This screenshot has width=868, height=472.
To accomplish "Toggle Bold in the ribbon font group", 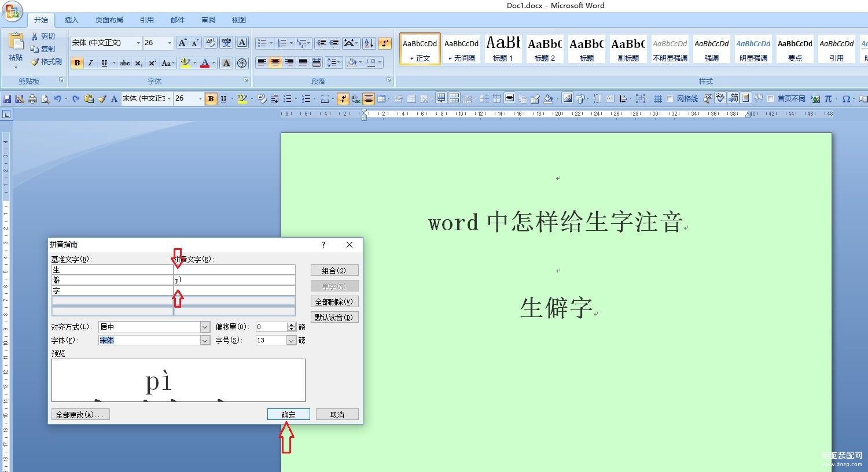I will pos(77,63).
